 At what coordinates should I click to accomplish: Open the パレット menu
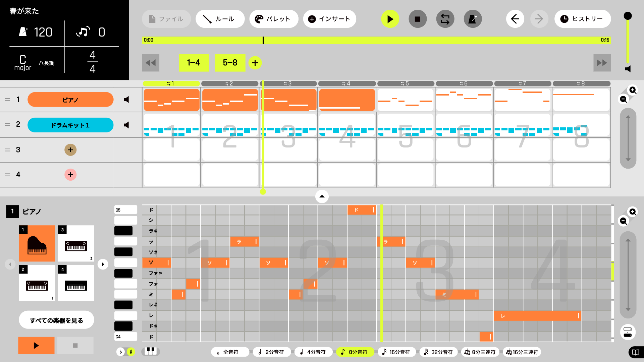point(274,19)
